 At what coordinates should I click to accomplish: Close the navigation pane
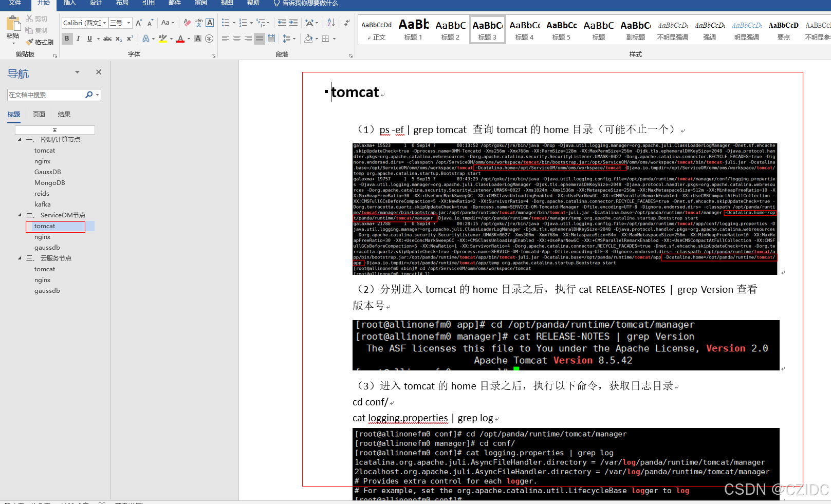(99, 72)
